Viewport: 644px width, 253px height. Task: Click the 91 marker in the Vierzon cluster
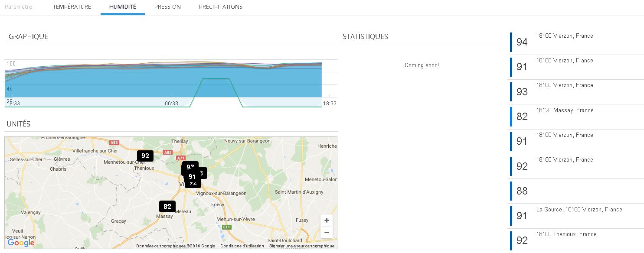point(192,177)
